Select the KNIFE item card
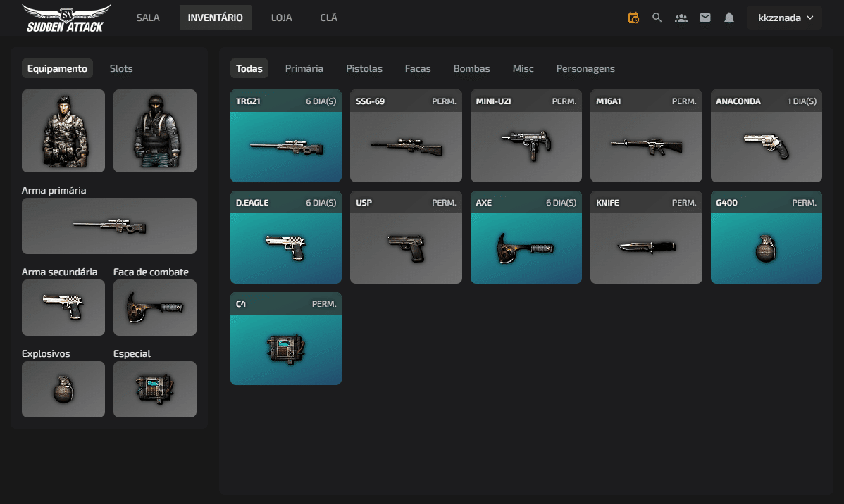The width and height of the screenshot is (844, 504). 646,237
